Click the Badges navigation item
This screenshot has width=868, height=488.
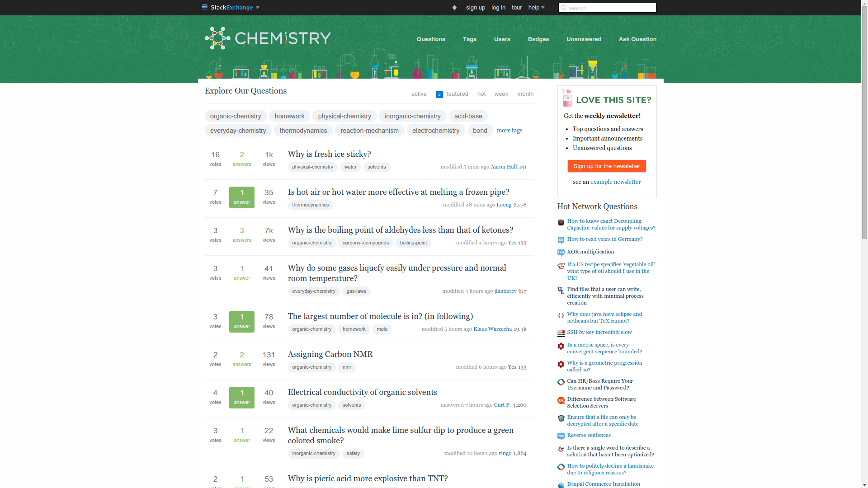click(x=538, y=39)
